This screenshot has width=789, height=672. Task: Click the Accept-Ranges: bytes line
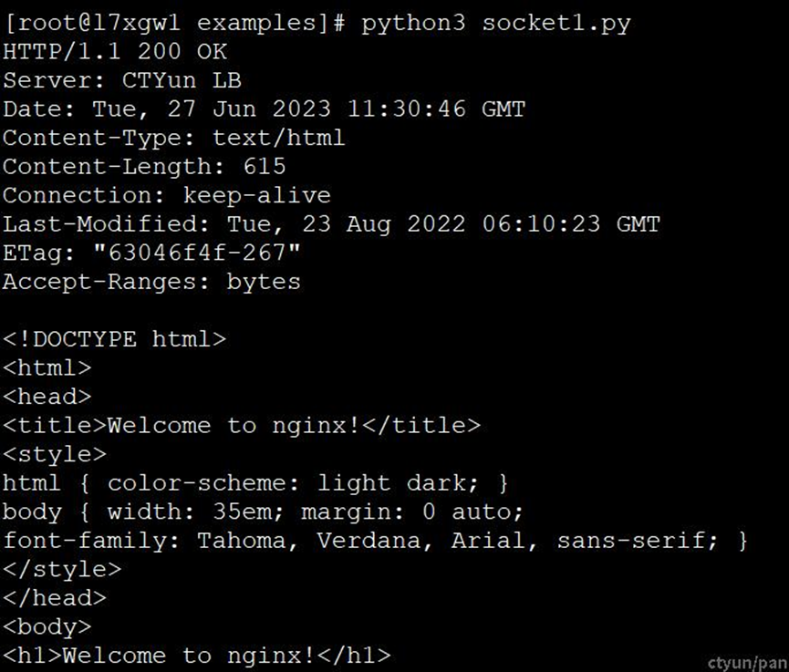(x=151, y=282)
